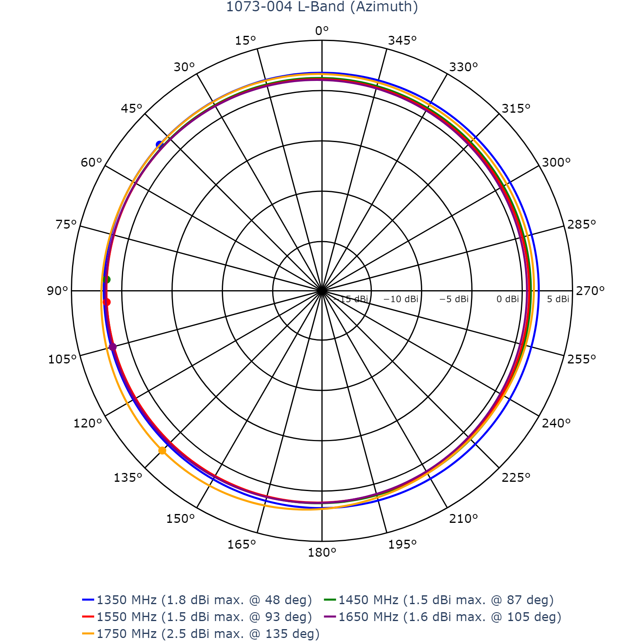Toggle the 1650 MHz legend entry
This screenshot has height=644, width=644.
click(x=443, y=617)
